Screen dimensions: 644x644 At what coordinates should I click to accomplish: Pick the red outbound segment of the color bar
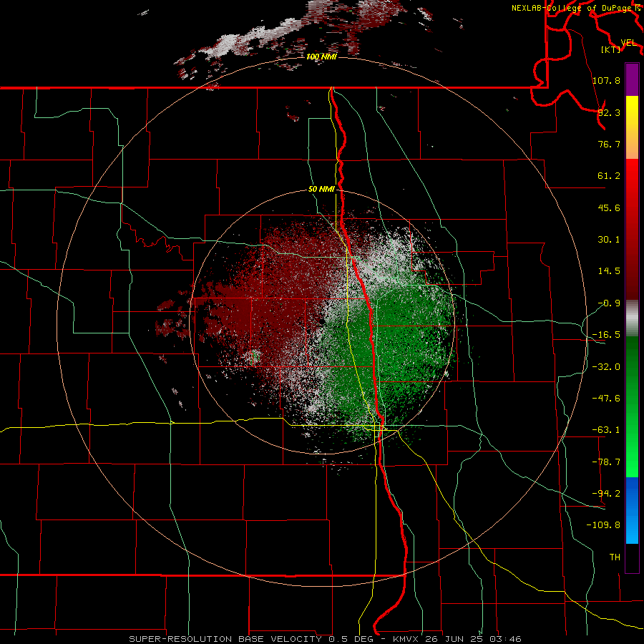[632, 229]
